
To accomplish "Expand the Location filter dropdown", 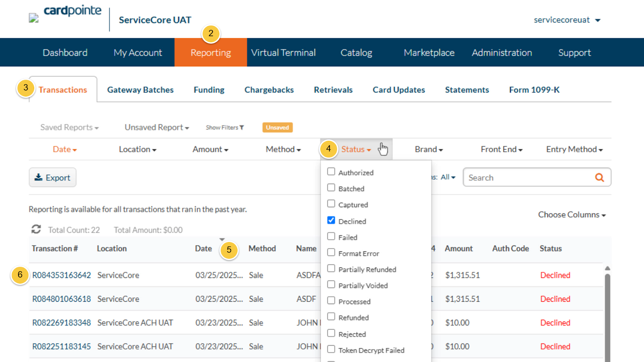I will 138,149.
